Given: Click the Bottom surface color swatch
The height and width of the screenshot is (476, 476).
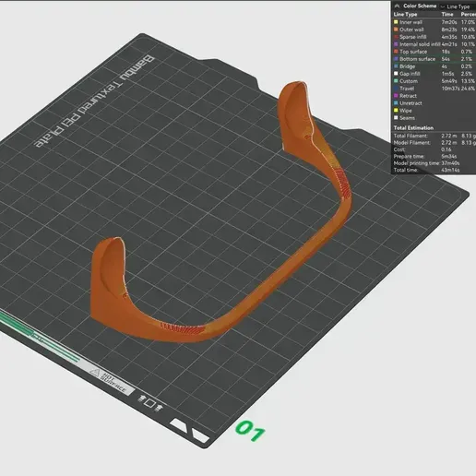Looking at the screenshot, I should point(396,59).
